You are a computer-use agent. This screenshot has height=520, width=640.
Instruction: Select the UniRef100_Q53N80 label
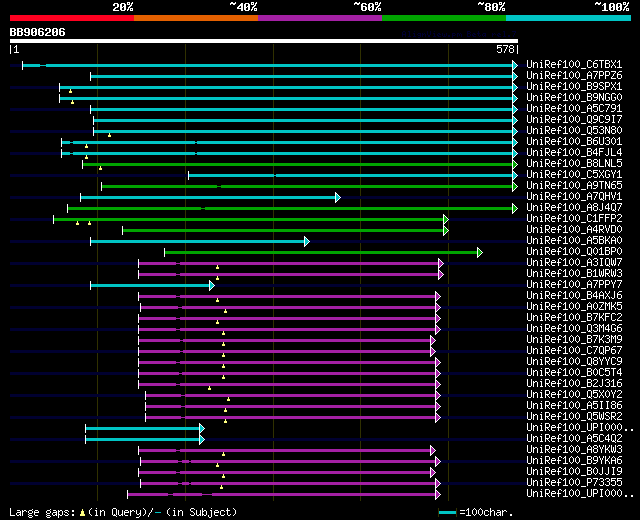pyautogui.click(x=574, y=131)
